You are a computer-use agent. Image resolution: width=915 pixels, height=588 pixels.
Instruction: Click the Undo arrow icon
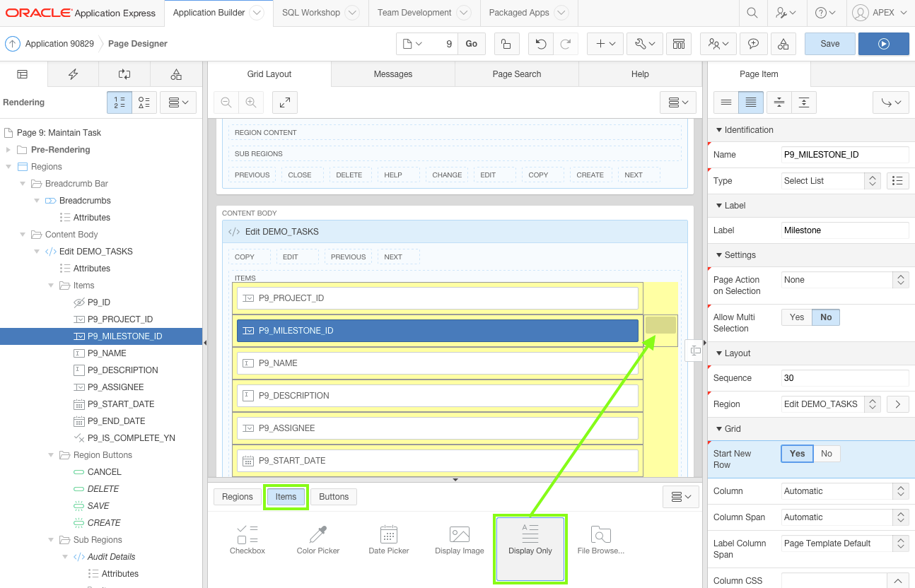click(x=541, y=44)
